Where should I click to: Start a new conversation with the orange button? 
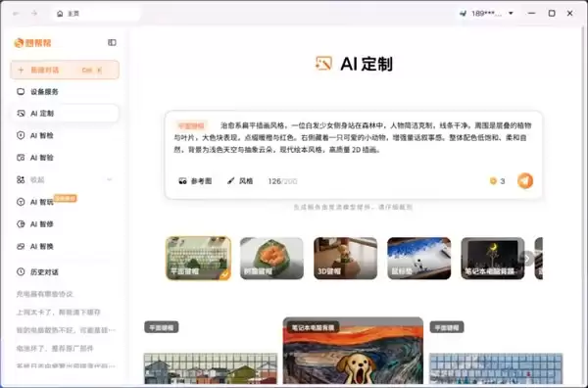[65, 70]
